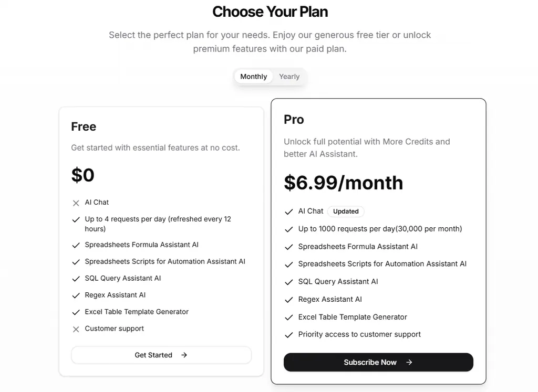This screenshot has height=392, width=538.
Task: Click Pro Spreadsheets Formula Assistant AI feature text
Action: click(x=358, y=247)
